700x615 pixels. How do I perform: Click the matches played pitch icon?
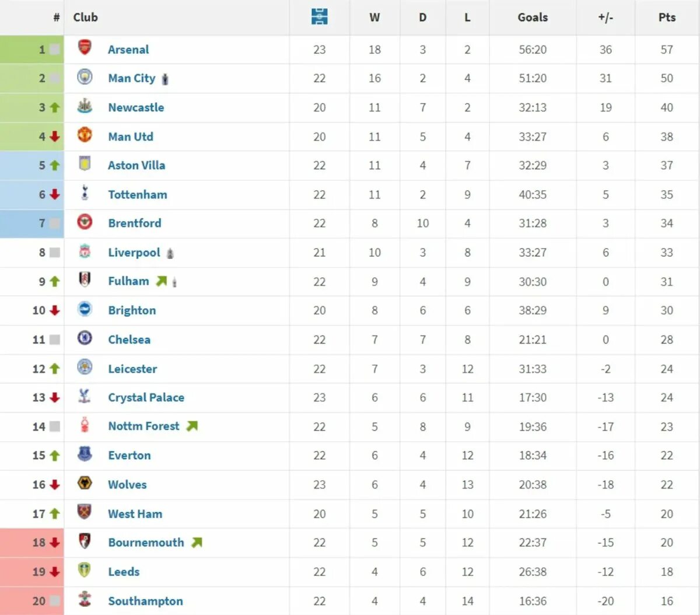click(320, 17)
